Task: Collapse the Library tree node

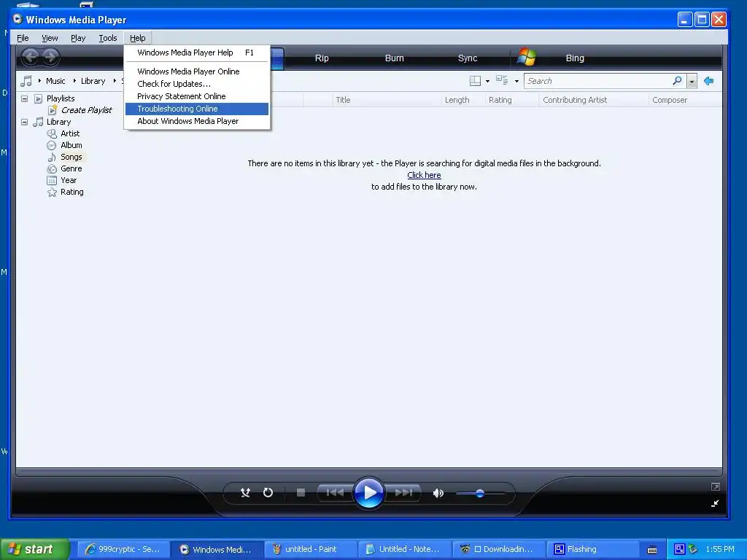Action: pyautogui.click(x=24, y=122)
